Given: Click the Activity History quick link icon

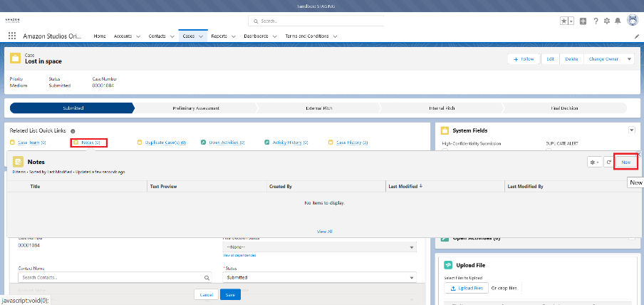Looking at the screenshot, I should click(x=266, y=143).
